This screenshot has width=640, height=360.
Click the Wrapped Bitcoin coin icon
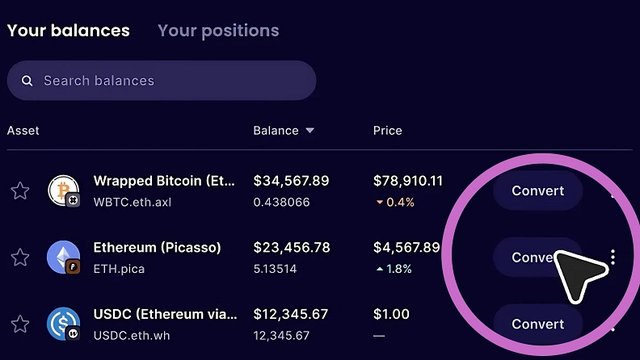click(64, 191)
